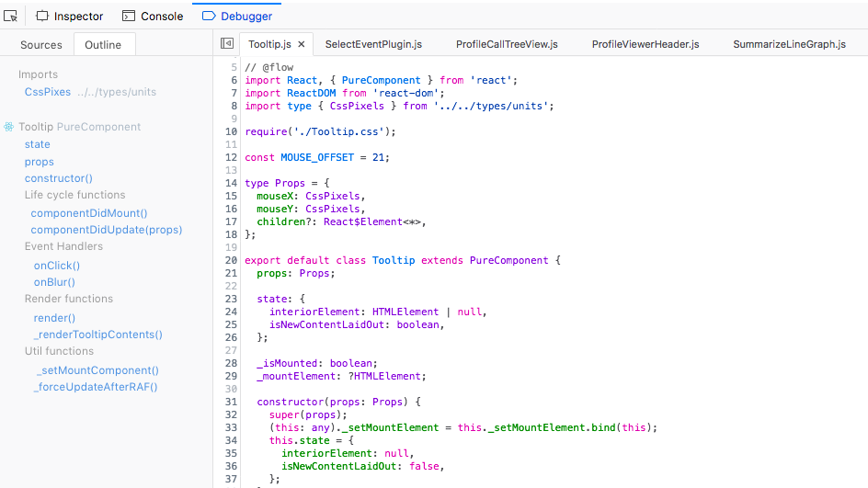Go to _forceUpdateAfterRAF() function
Screen dimensions: 868x488
[x=96, y=387]
